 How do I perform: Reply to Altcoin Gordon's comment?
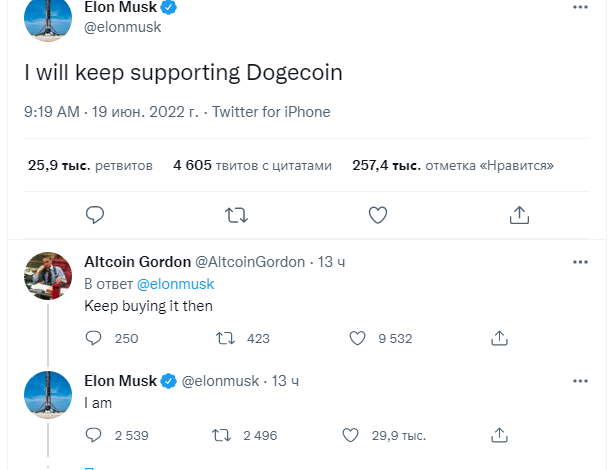point(94,339)
